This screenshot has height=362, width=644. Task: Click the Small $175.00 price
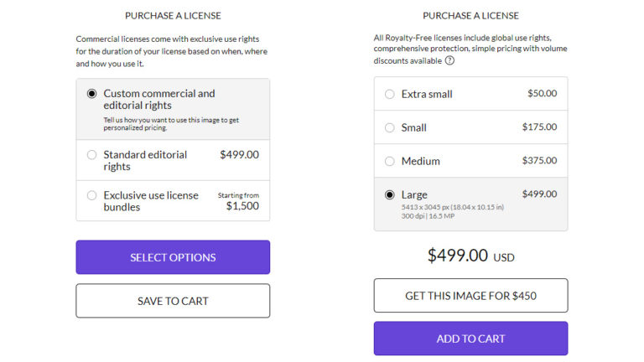point(539,127)
